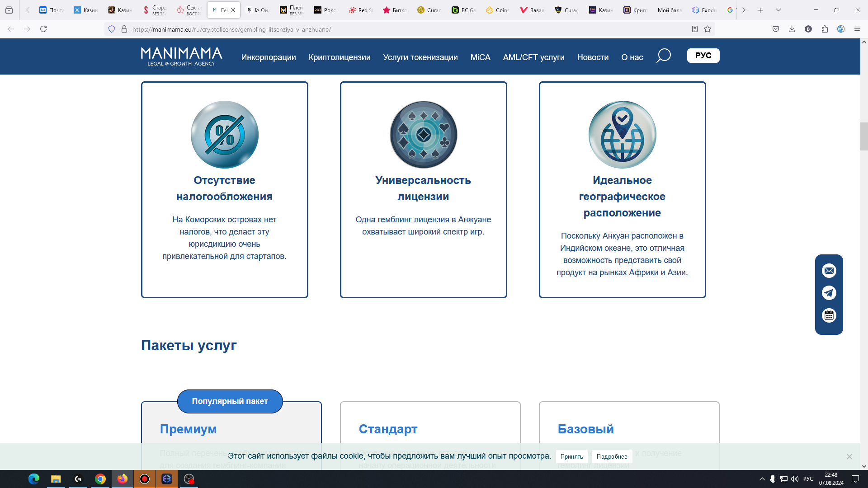Bookmark this page with the star icon
The height and width of the screenshot is (488, 868).
tap(708, 29)
